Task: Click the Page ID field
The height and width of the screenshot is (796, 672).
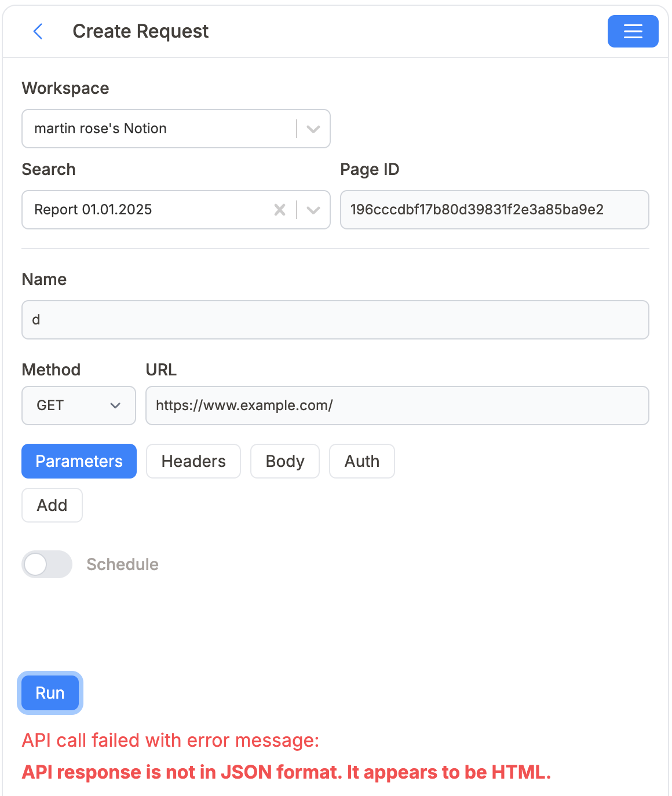Action: tap(494, 210)
